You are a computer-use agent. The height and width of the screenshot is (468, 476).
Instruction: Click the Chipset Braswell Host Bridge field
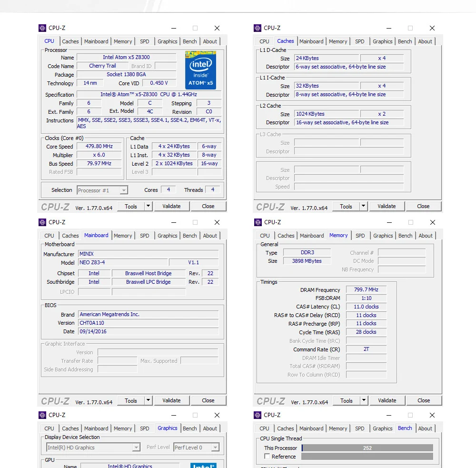(149, 273)
